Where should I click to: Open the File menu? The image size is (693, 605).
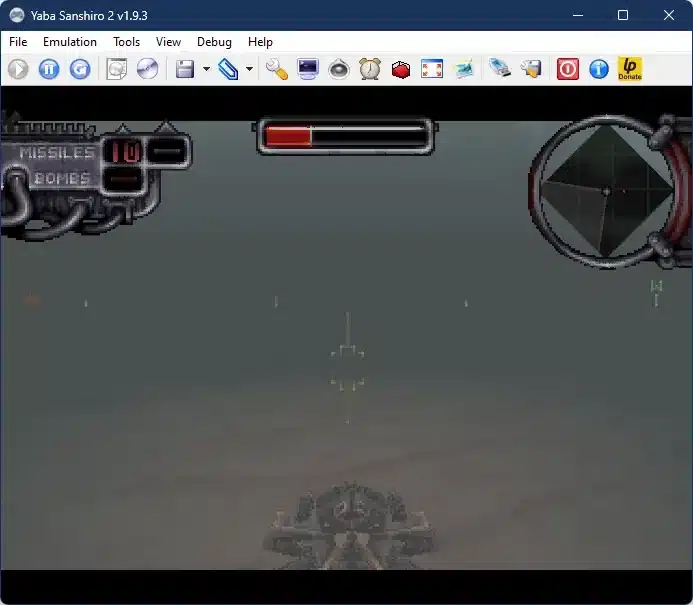click(x=18, y=42)
